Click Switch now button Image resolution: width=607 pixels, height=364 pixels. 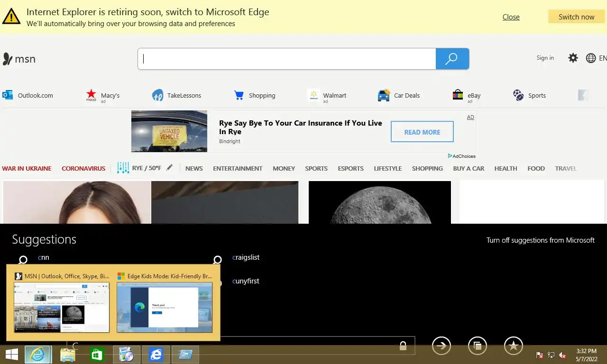576,17
